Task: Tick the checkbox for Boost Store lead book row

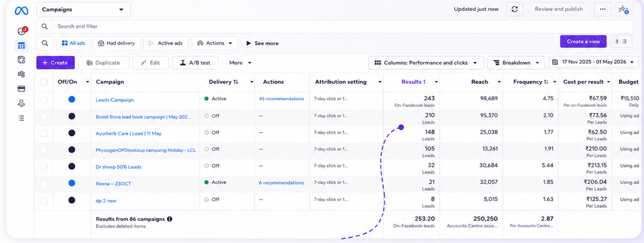Action: click(44, 117)
